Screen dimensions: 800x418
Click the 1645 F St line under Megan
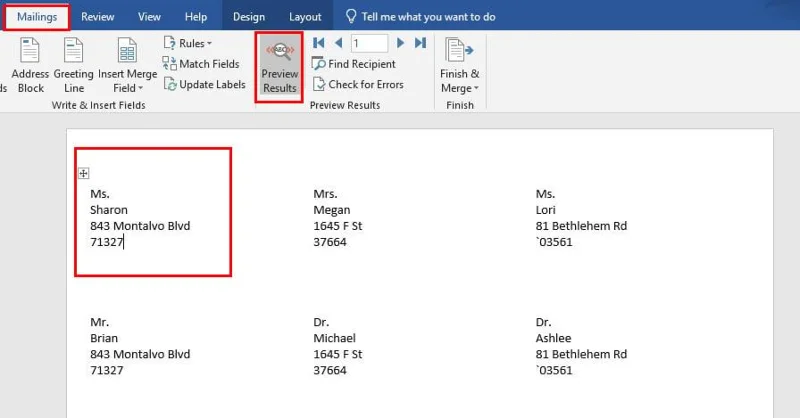click(338, 226)
